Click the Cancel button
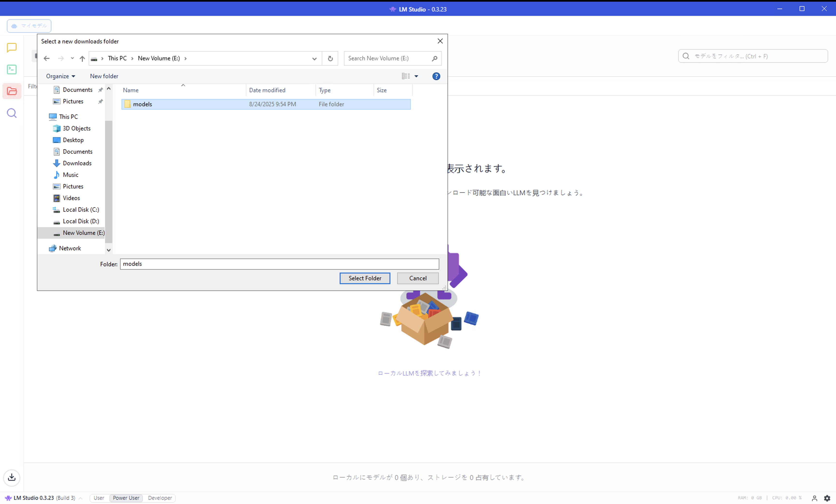836x504 pixels. (418, 278)
